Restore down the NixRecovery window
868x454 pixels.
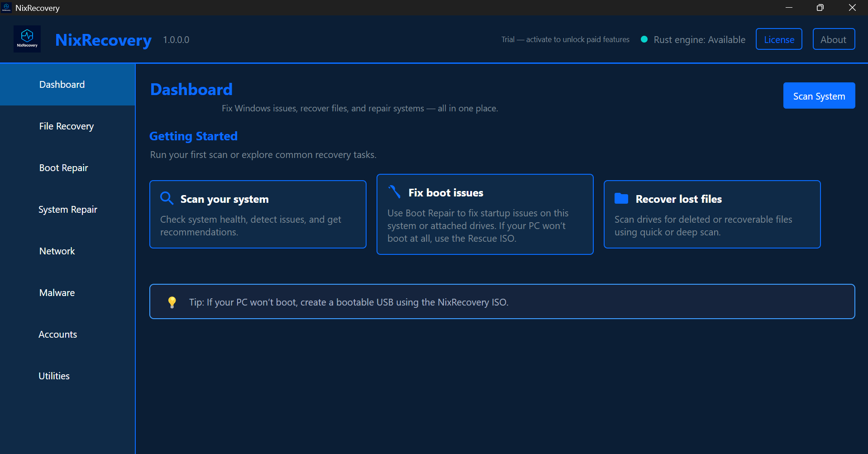[x=820, y=8]
